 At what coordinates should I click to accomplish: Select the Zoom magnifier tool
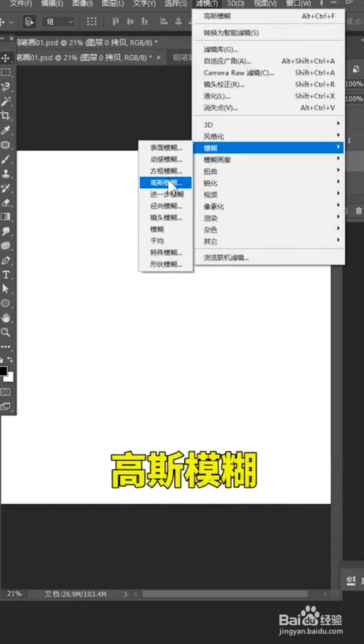(6, 332)
